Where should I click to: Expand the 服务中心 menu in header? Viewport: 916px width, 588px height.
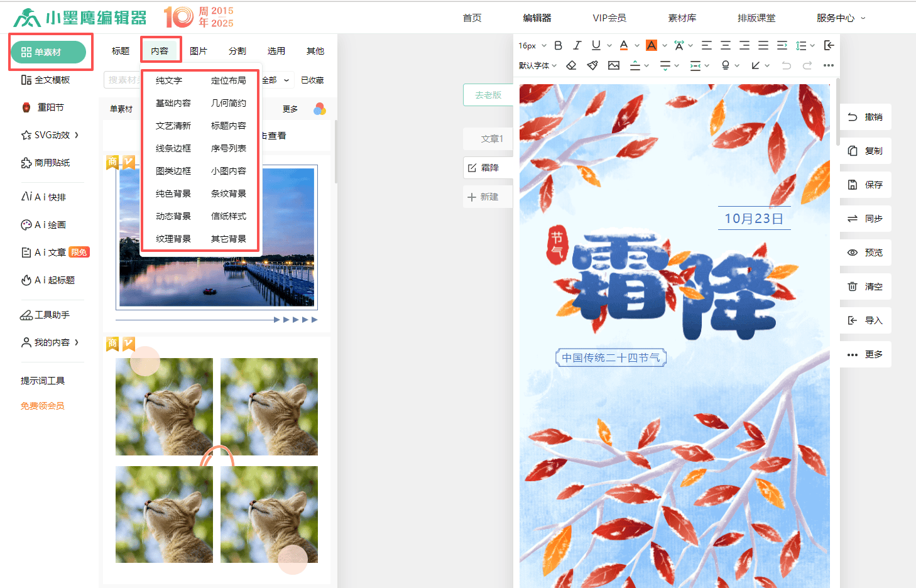point(841,18)
